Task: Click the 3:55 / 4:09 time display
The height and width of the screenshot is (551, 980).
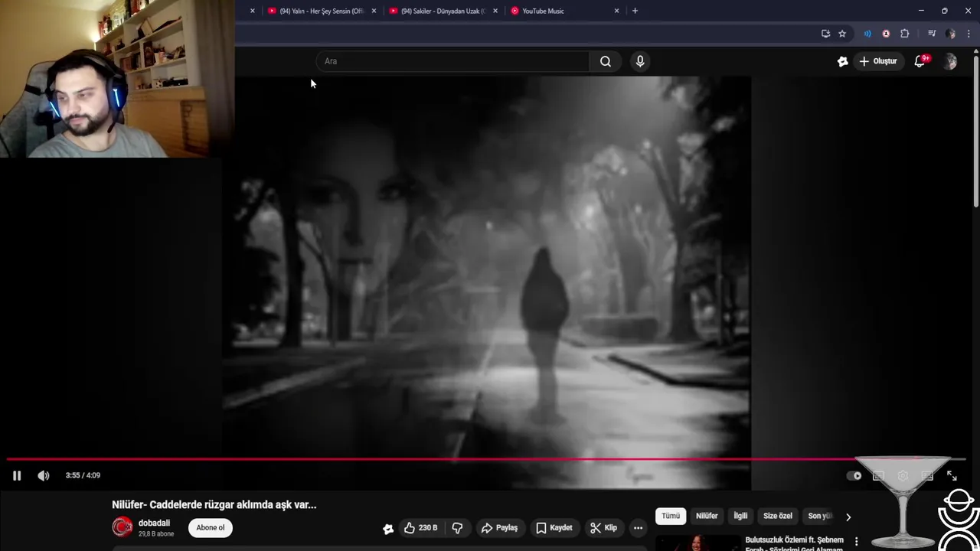Action: [x=83, y=475]
